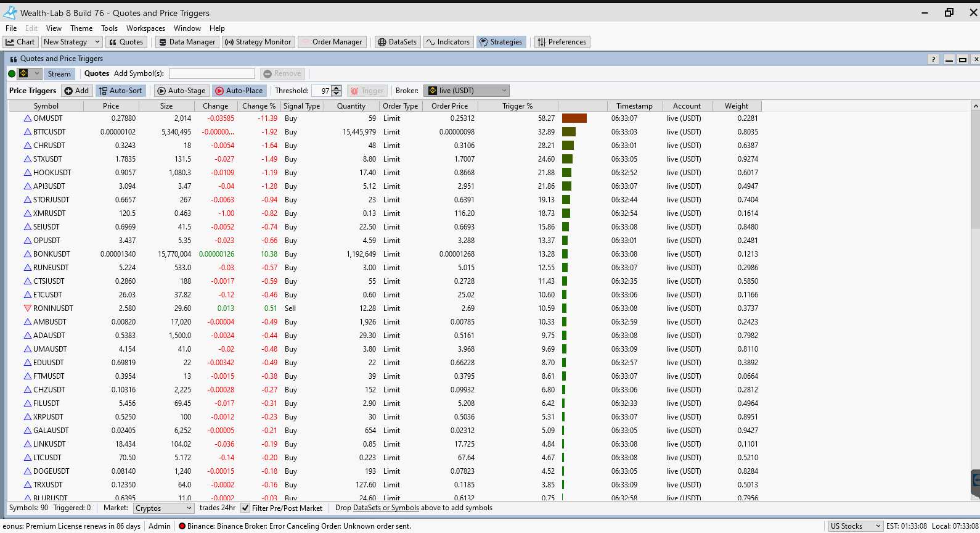The image size is (980, 533).
Task: Open the Chart toolbar button
Action: point(21,42)
